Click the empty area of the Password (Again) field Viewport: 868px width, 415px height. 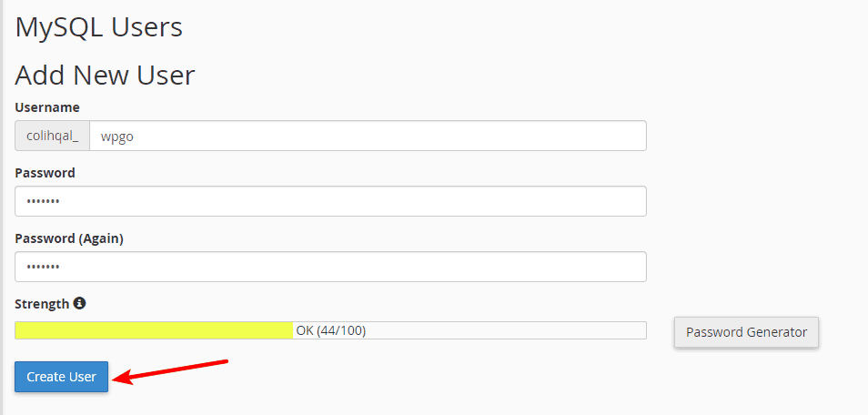[354, 267]
